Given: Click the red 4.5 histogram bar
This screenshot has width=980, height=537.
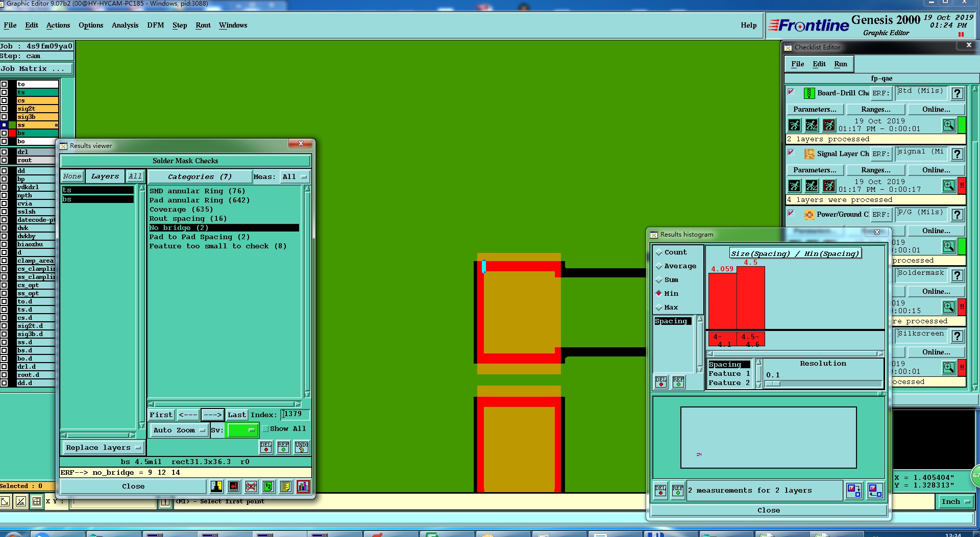Looking at the screenshot, I should pyautogui.click(x=751, y=298).
